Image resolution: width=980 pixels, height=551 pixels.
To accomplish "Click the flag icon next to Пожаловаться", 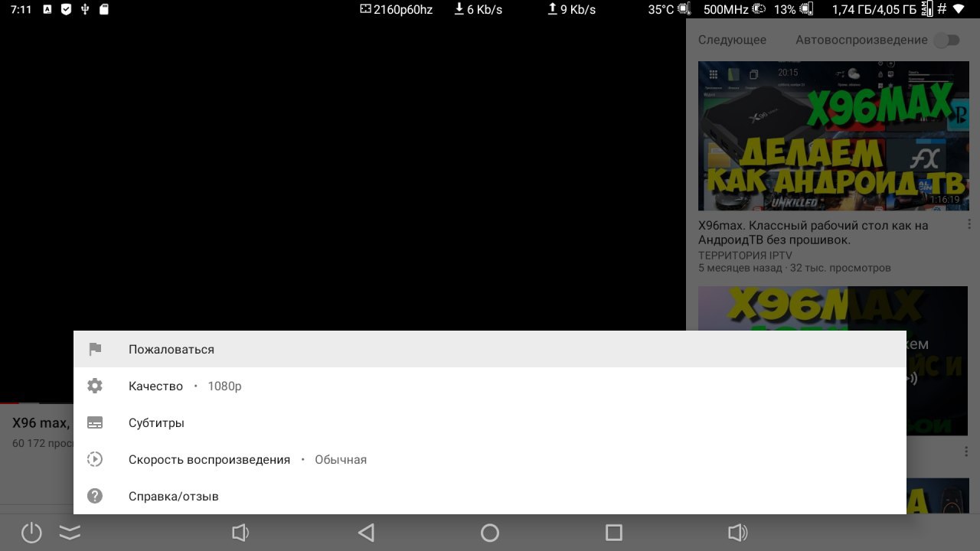I will click(x=95, y=349).
